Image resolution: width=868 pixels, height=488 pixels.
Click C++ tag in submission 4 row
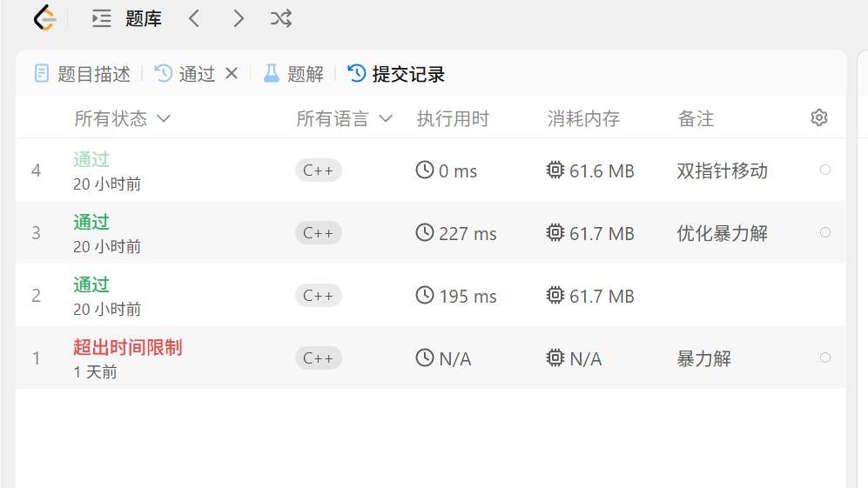(319, 170)
